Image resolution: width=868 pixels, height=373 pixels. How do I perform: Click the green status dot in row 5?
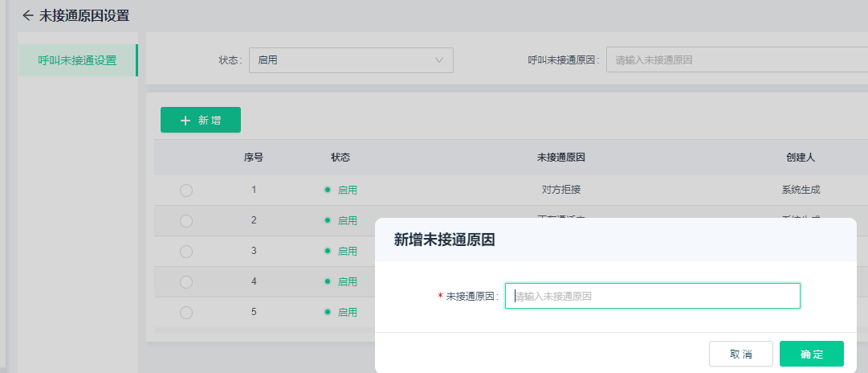(x=328, y=312)
